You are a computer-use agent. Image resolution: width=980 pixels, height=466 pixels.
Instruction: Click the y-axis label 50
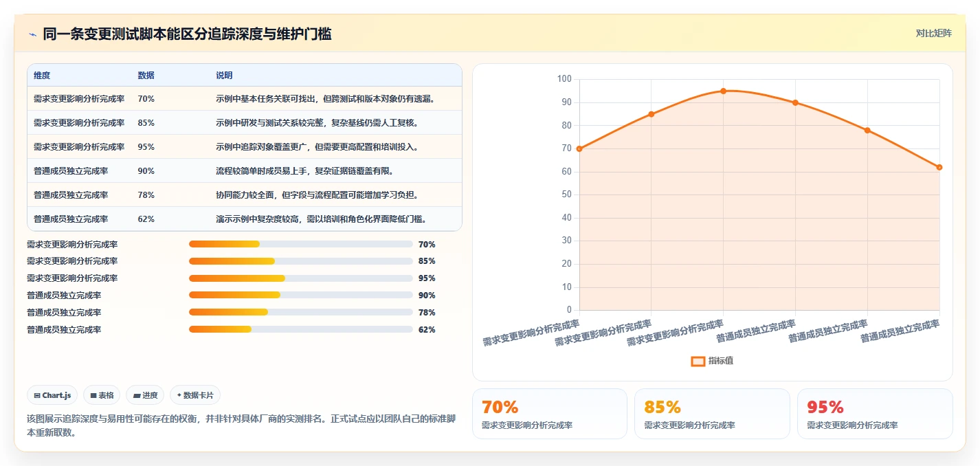click(x=566, y=195)
